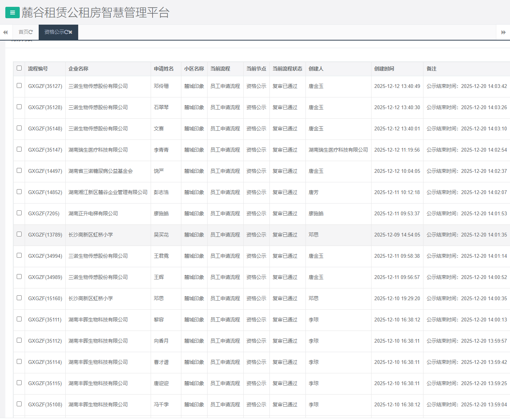Click the 企业名称 column header
This screenshot has width=510, height=420.
(79, 69)
